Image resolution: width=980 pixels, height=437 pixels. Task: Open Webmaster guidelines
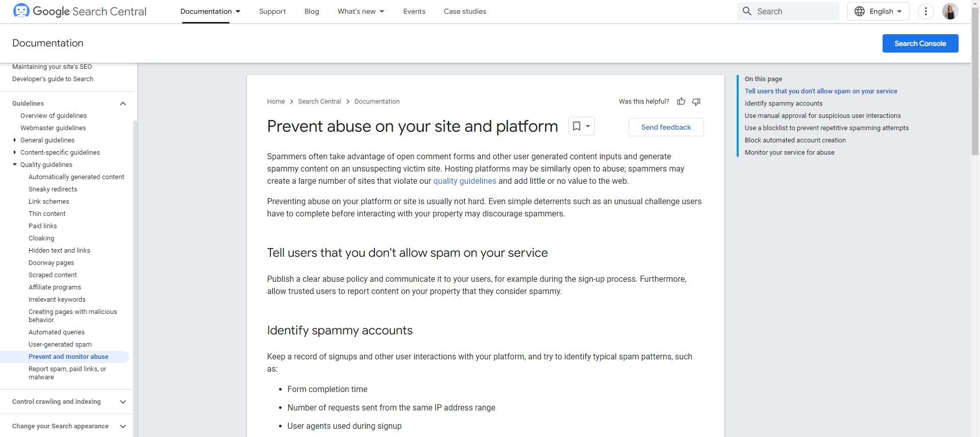(53, 128)
